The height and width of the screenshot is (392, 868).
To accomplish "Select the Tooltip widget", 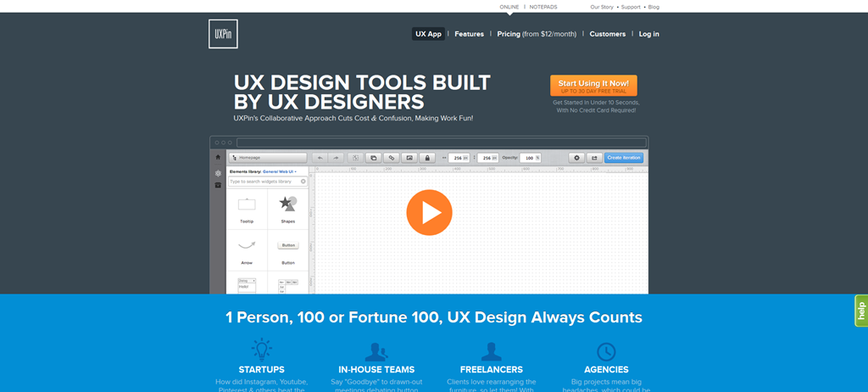I will click(x=247, y=209).
